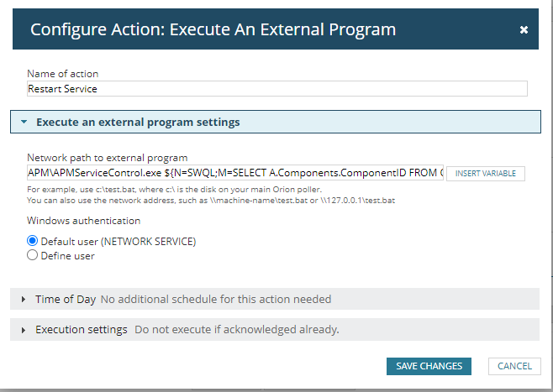Focus the Network path to external program field
This screenshot has height=392, width=553.
(235, 173)
